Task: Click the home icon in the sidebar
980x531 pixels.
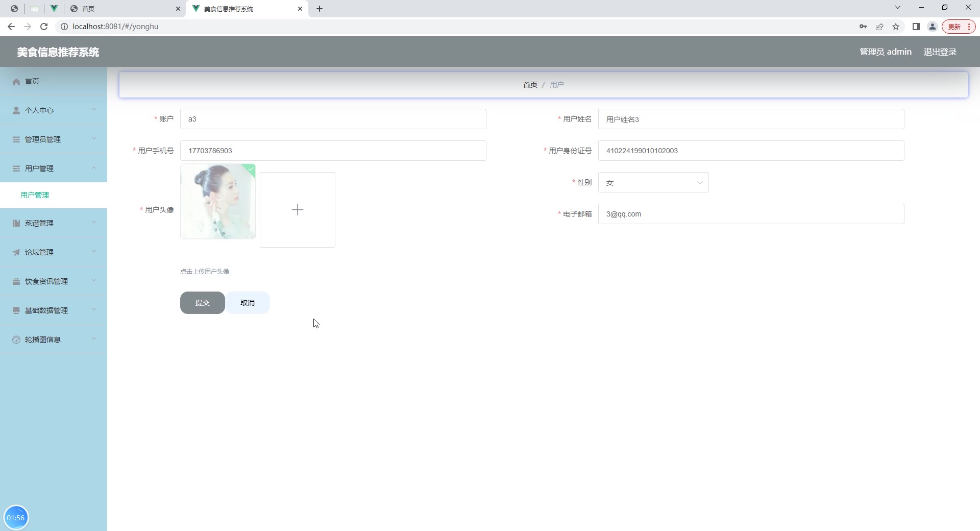Action: click(16, 82)
